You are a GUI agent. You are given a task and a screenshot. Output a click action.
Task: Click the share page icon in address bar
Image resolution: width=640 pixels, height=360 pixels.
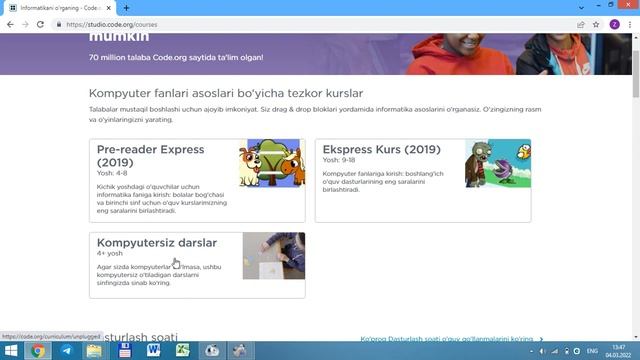(x=581, y=24)
